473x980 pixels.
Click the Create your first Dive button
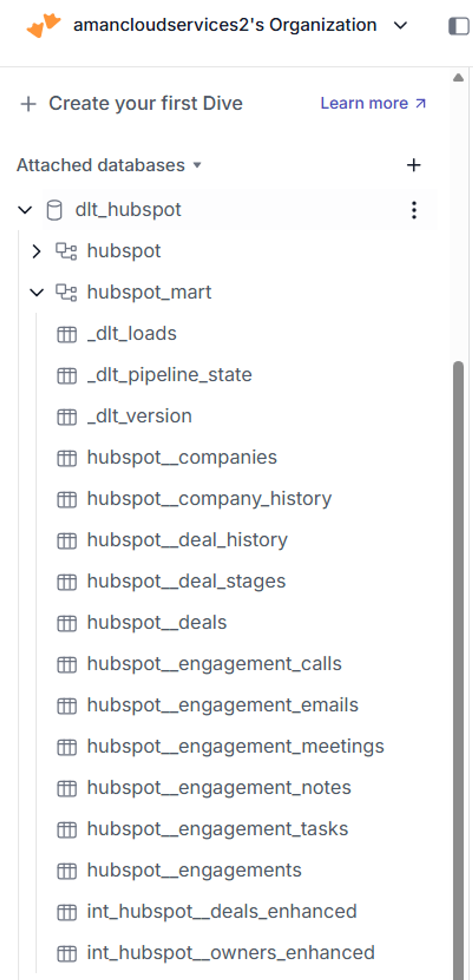132,104
